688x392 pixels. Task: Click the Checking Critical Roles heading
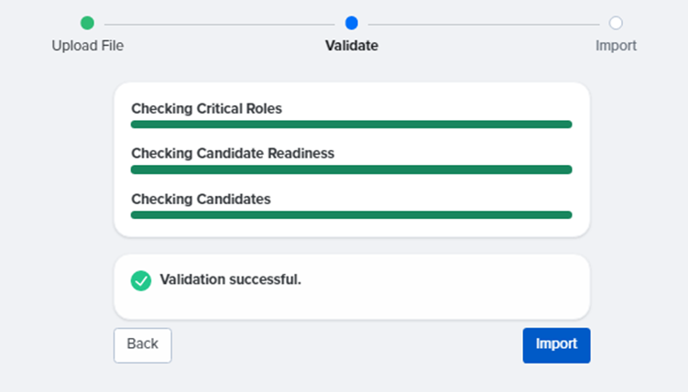pyautogui.click(x=207, y=108)
